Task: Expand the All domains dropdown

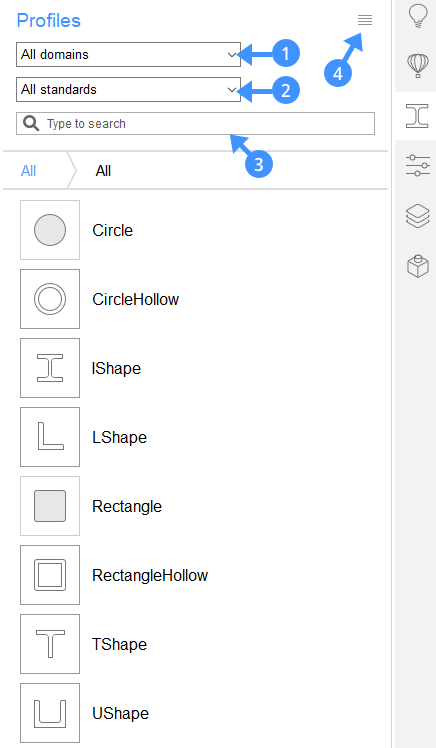Action: click(x=128, y=54)
